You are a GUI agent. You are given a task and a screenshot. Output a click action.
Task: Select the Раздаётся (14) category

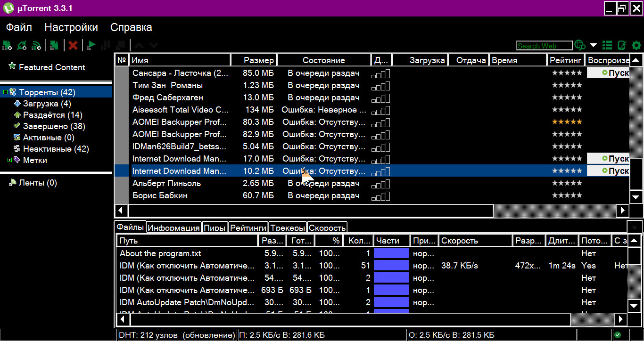click(52, 115)
